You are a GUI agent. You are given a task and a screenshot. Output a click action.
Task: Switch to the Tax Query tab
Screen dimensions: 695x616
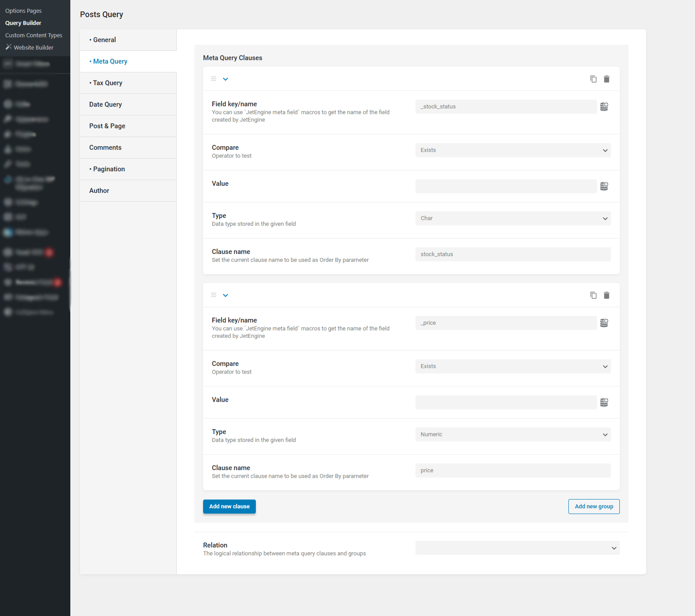click(108, 83)
